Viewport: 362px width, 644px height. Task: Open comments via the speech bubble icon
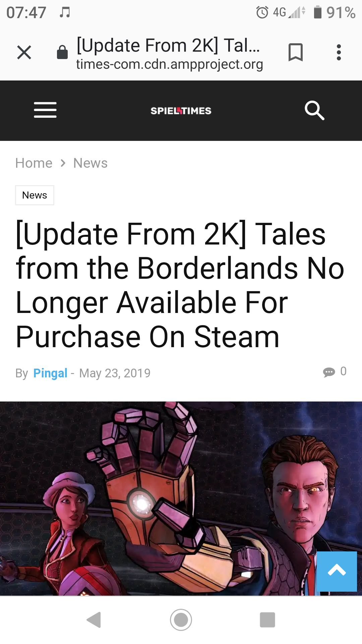tap(329, 372)
